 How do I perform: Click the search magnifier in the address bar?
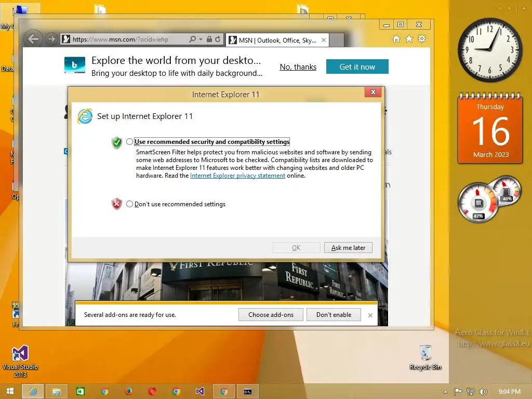(x=192, y=39)
